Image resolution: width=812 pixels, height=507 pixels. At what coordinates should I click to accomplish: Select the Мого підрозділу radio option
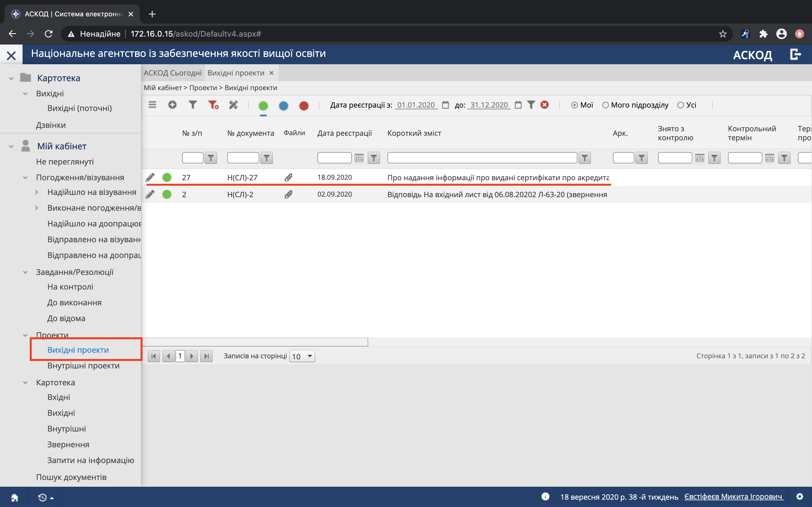tap(605, 105)
